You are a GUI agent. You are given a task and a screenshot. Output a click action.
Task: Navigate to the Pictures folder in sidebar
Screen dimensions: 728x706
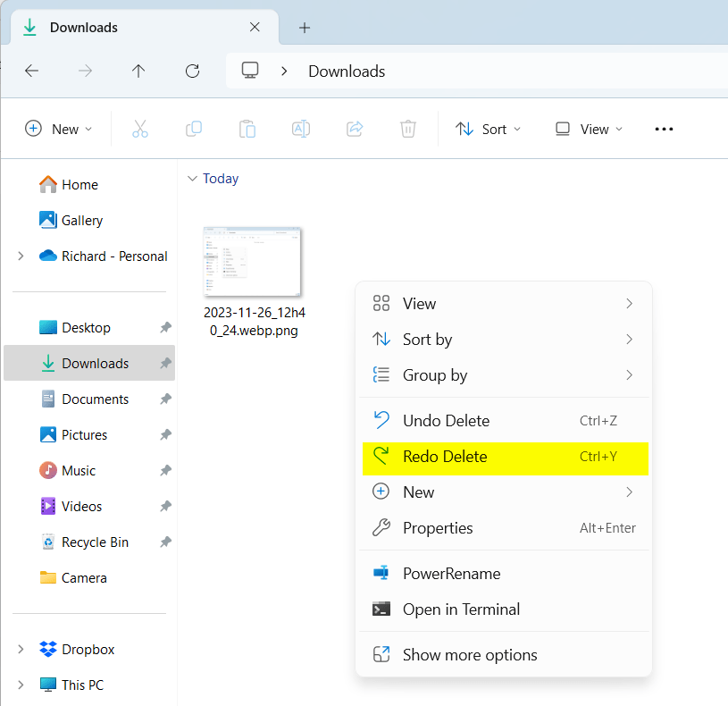pos(85,434)
